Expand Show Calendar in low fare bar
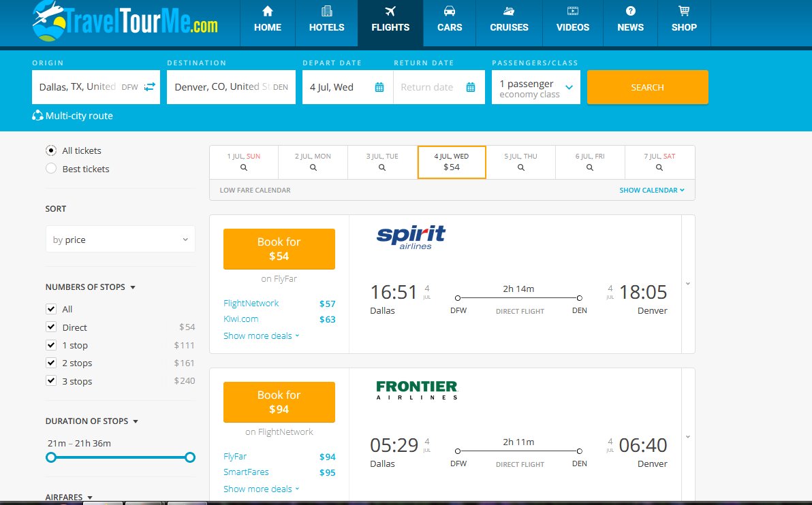812x505 pixels. tap(652, 190)
